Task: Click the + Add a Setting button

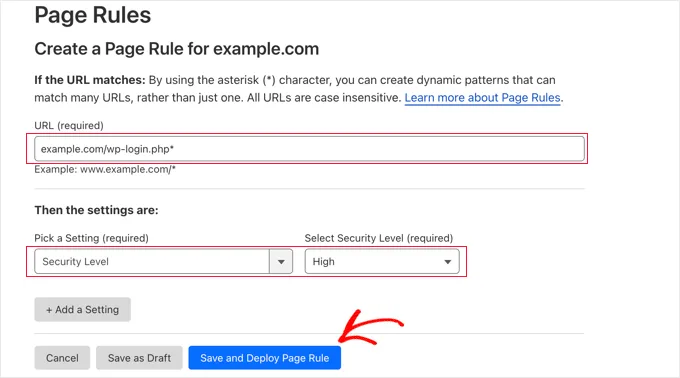Action: (x=82, y=310)
